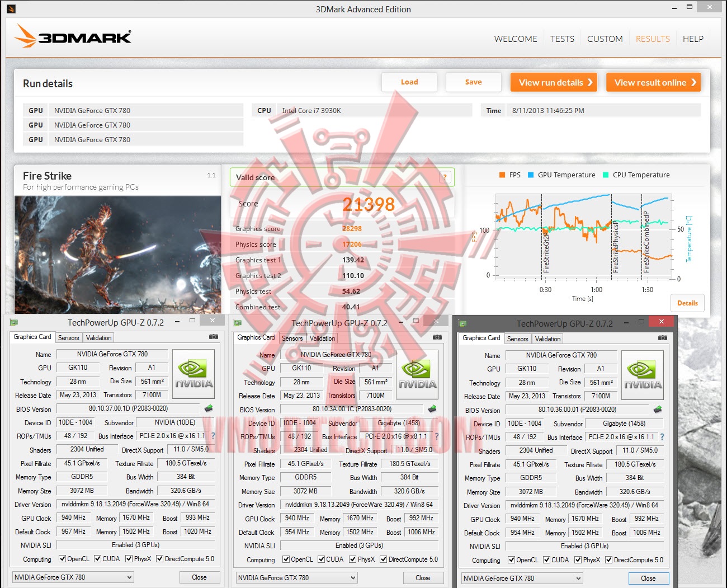Toggle DirectCompute 5.0 checkbox in right GPU-Z

608,560
